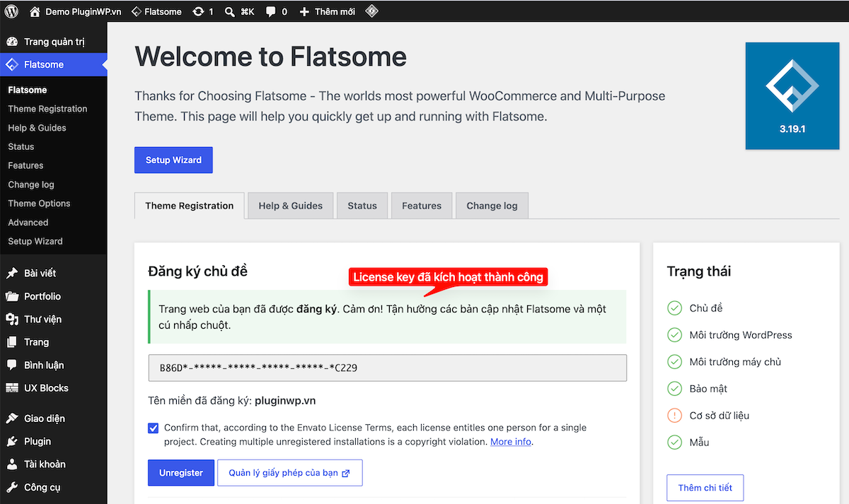849x504 pixels.
Task: Click the Mẫu status check icon
Action: pos(674,443)
